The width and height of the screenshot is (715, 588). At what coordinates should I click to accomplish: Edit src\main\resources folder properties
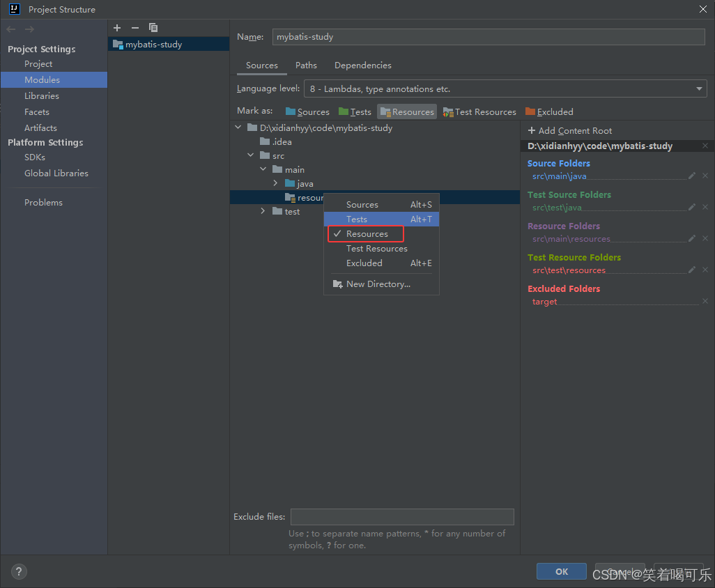click(692, 238)
